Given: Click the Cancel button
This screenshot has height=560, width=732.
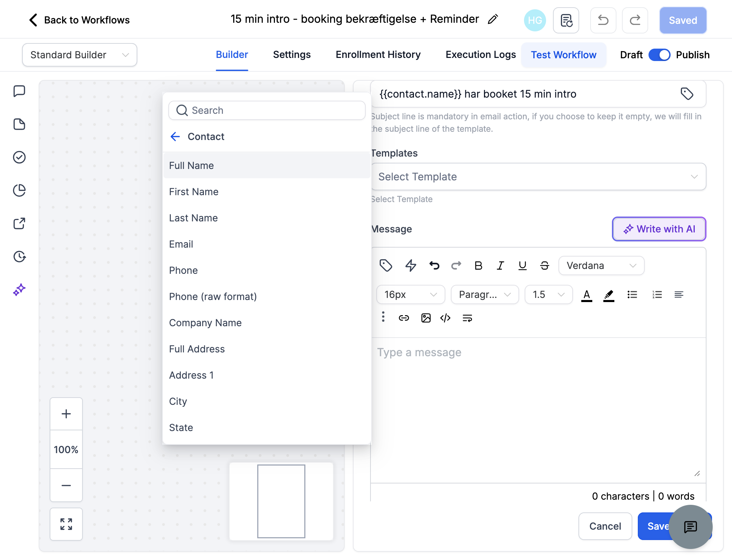Looking at the screenshot, I should tap(605, 526).
